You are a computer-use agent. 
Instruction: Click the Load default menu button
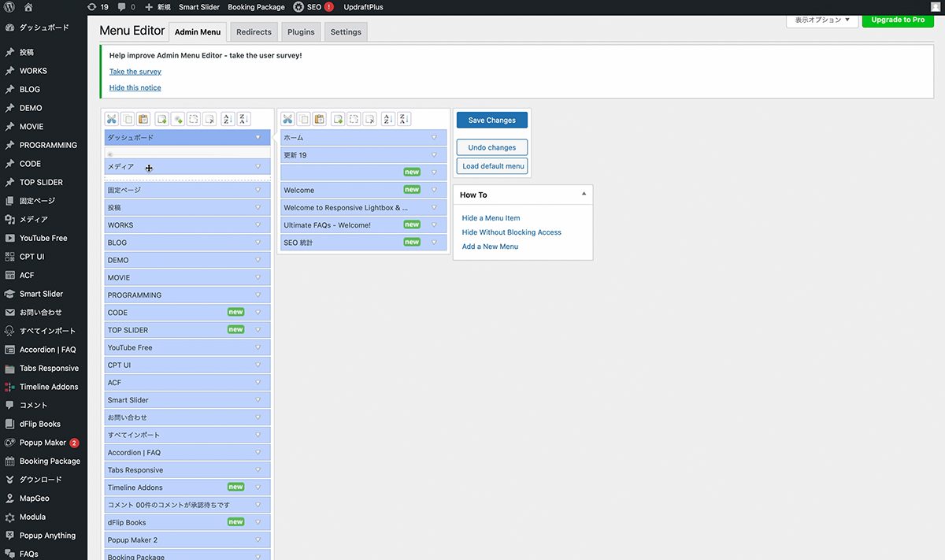pyautogui.click(x=492, y=166)
